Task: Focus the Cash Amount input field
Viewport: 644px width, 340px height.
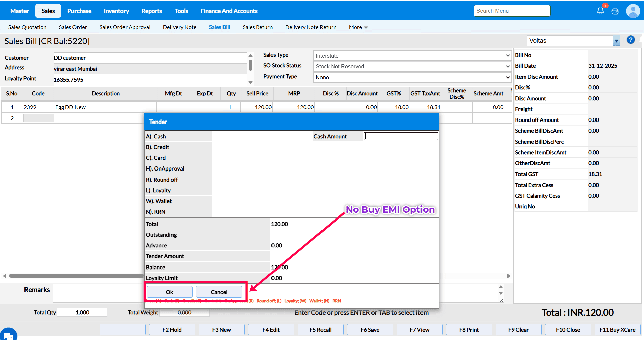Action: [401, 136]
